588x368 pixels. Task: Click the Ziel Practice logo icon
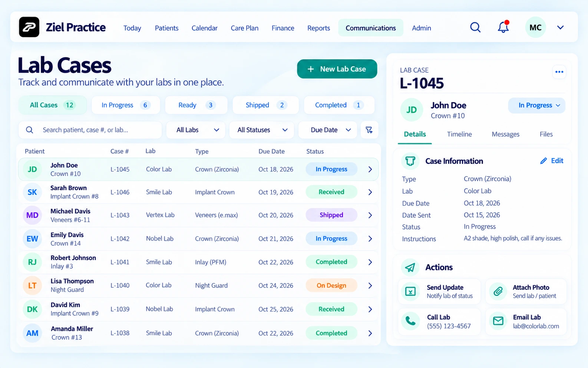[x=29, y=27]
